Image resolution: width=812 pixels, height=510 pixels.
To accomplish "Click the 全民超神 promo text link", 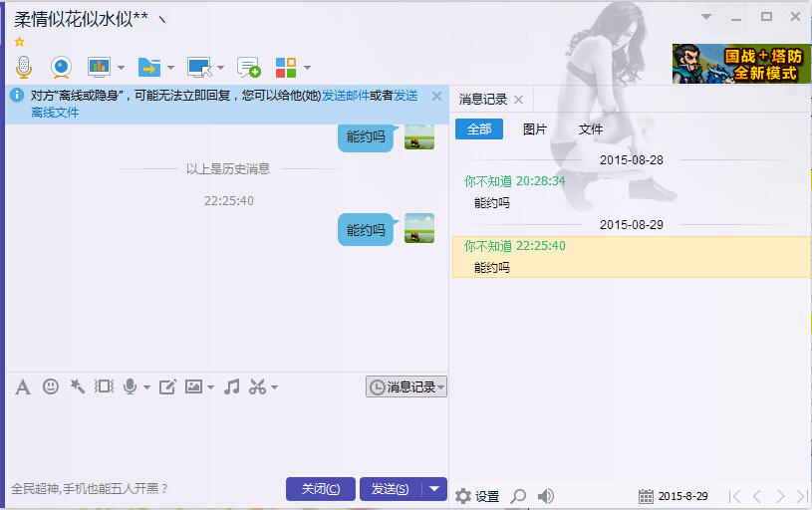I will (90, 489).
